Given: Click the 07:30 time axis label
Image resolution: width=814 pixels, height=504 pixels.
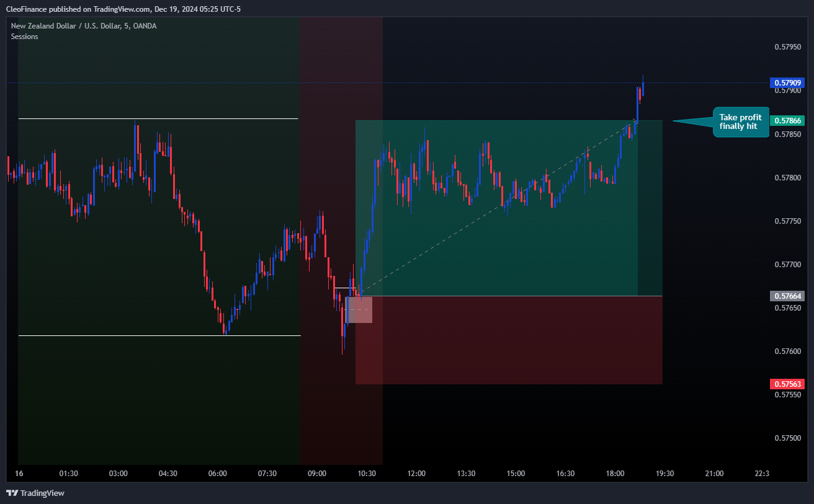Looking at the screenshot, I should (267, 474).
